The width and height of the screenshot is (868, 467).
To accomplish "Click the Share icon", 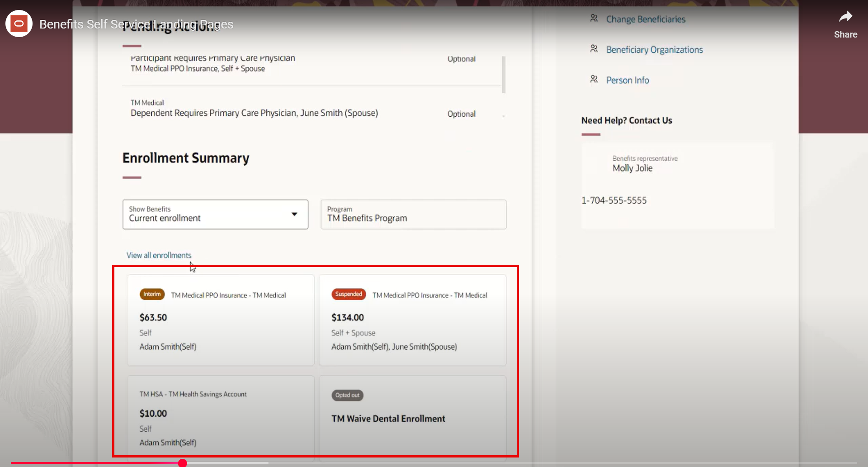I will [845, 15].
